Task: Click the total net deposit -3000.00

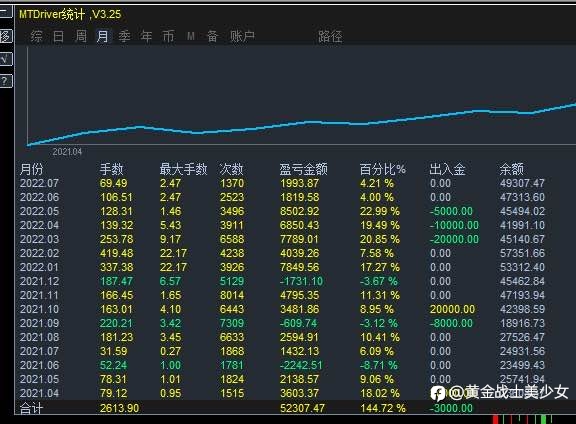Action: pyautogui.click(x=451, y=408)
